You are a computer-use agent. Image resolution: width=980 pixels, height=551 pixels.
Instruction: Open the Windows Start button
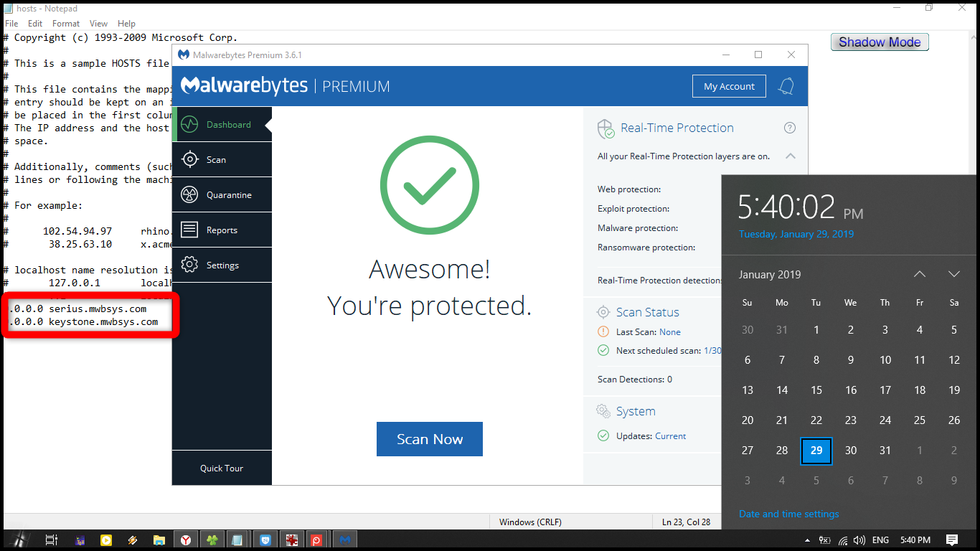[x=20, y=540]
